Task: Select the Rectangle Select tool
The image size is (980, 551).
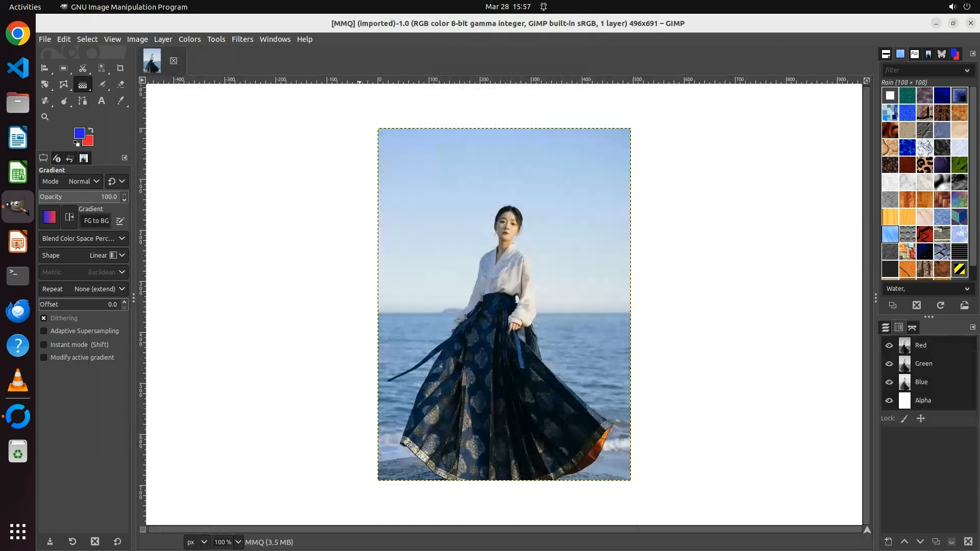Action: click(x=64, y=68)
